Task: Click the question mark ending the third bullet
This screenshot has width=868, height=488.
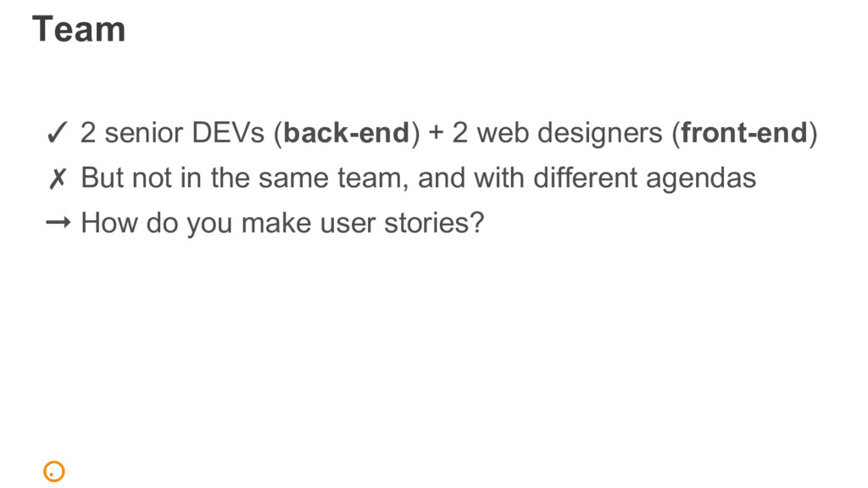Action: click(478, 223)
